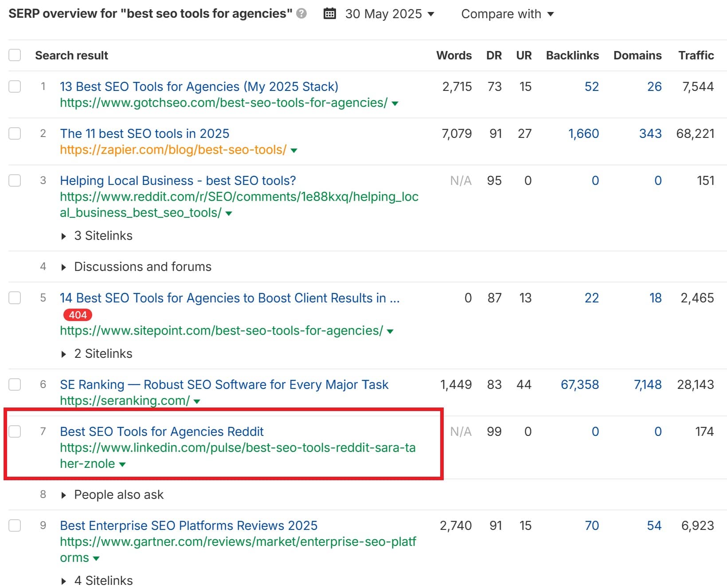Check the box for the gartner.com result

(x=15, y=525)
